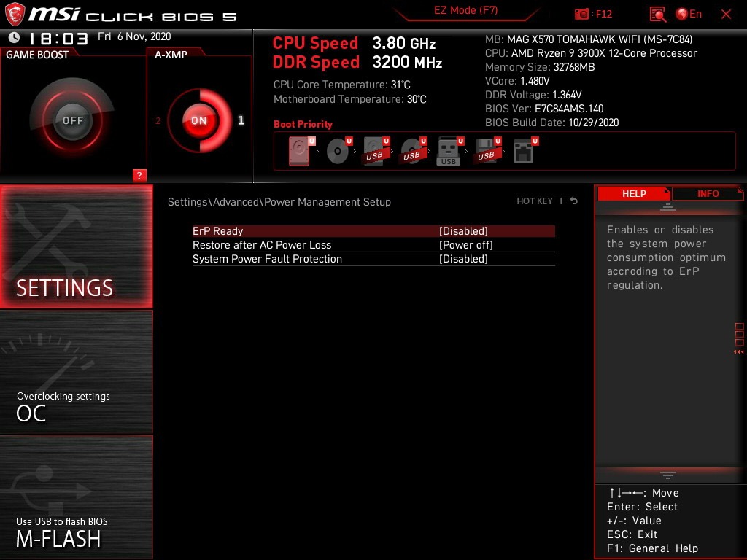The image size is (747, 560).
Task: Click the back arrow next to HOT KEY
Action: [574, 201]
